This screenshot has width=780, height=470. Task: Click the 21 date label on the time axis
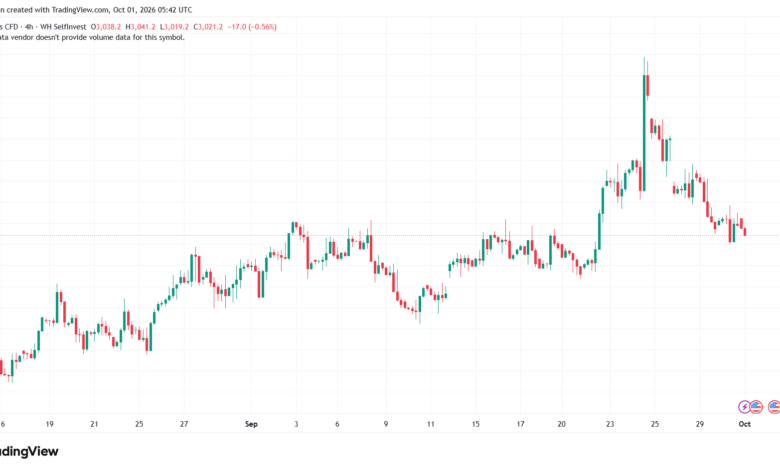click(94, 424)
